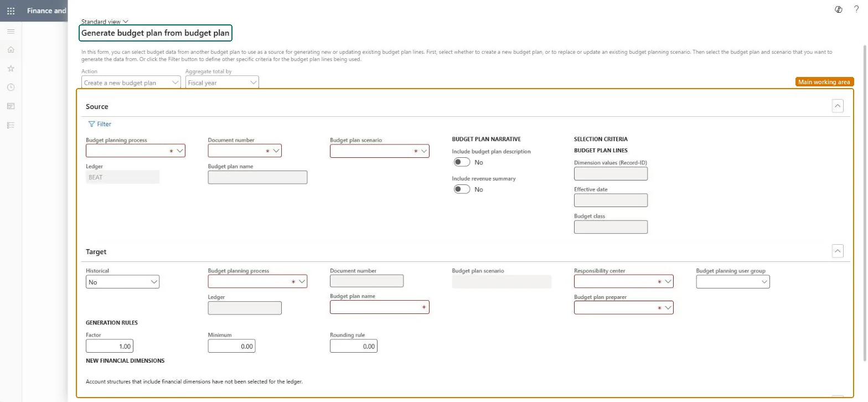This screenshot has height=402, width=868.
Task: Click the Filter button in Source
Action: point(100,124)
